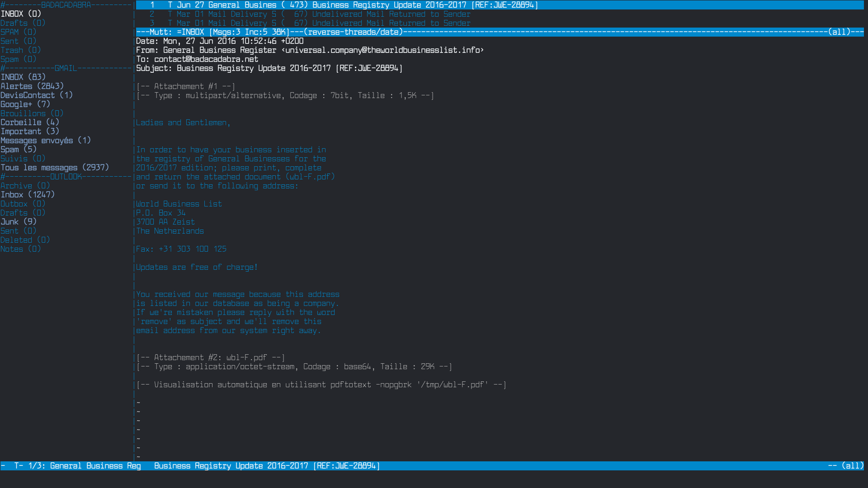Screen dimensions: 868x488
Task: Select the Google+ (7) mailbox
Action: click(x=25, y=104)
